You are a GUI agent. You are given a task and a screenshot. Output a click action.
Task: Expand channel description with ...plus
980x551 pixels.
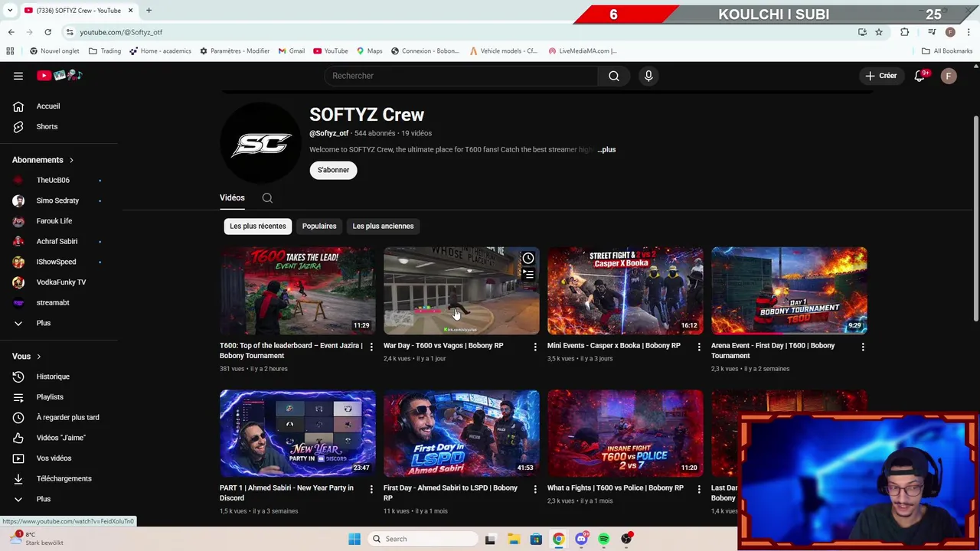click(x=606, y=150)
